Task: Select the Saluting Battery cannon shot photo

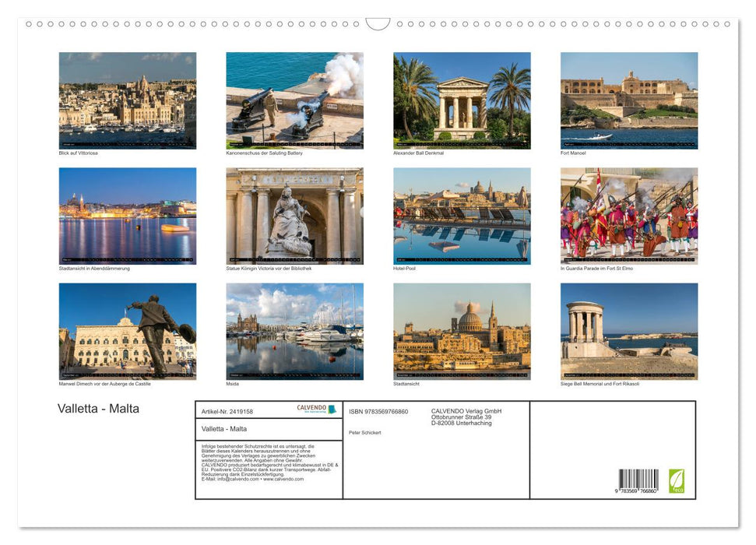Action: [294, 100]
